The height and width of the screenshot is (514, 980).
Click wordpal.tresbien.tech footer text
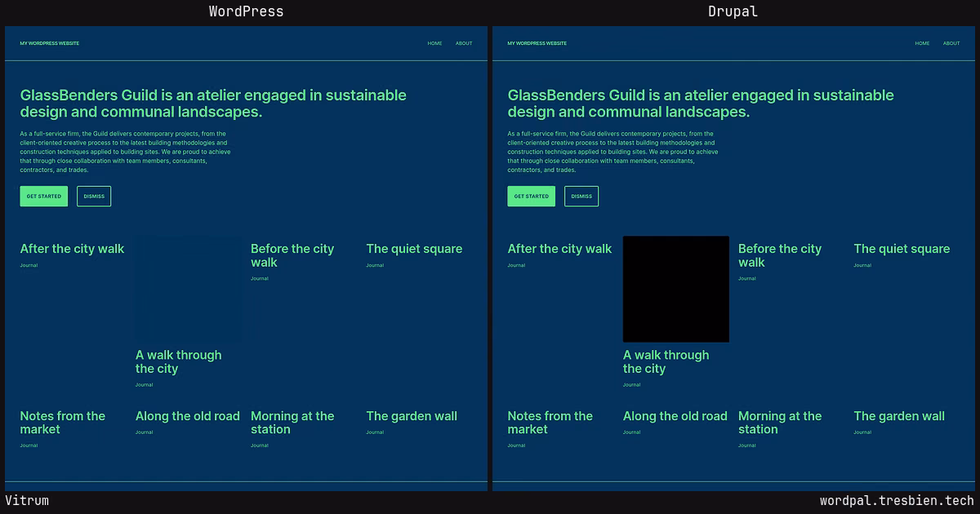897,501
